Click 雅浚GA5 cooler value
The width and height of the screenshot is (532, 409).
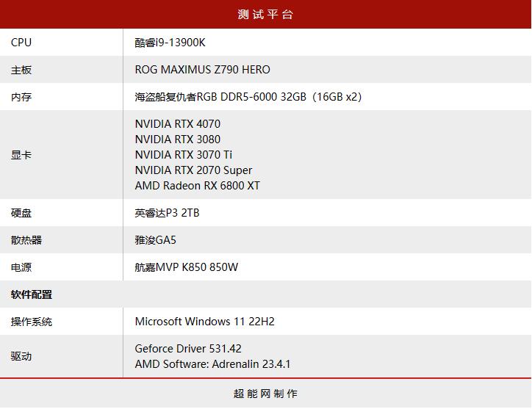pos(155,240)
